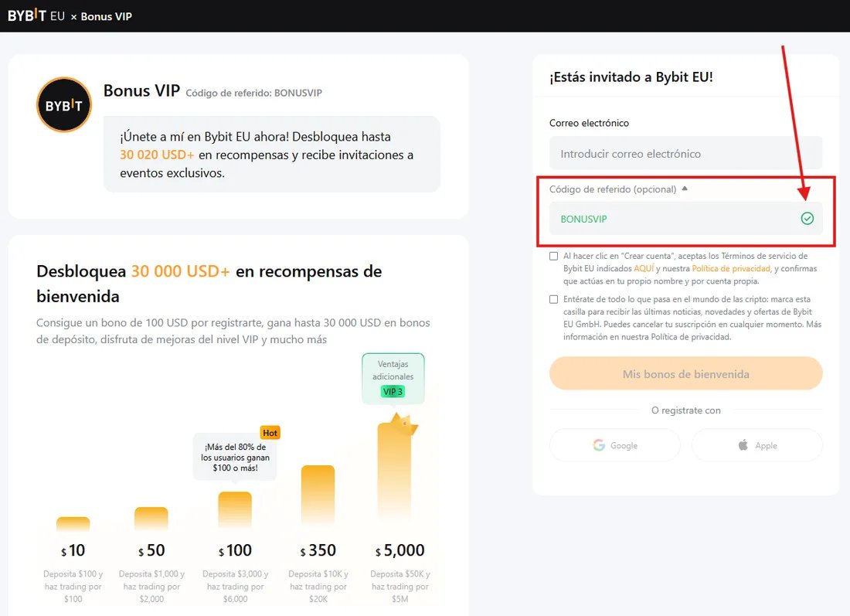The height and width of the screenshot is (616, 850).
Task: Click the Apple logo icon
Action: (x=743, y=445)
